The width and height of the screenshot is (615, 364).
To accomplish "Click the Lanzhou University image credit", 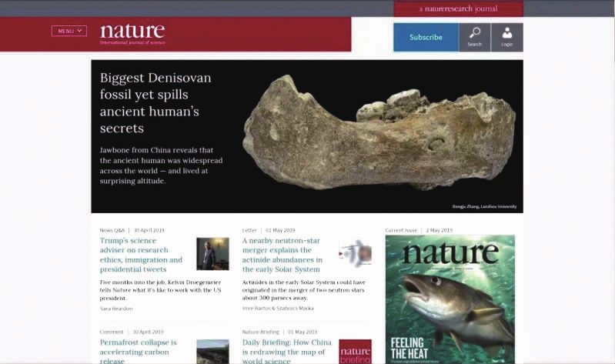I will pos(484,206).
